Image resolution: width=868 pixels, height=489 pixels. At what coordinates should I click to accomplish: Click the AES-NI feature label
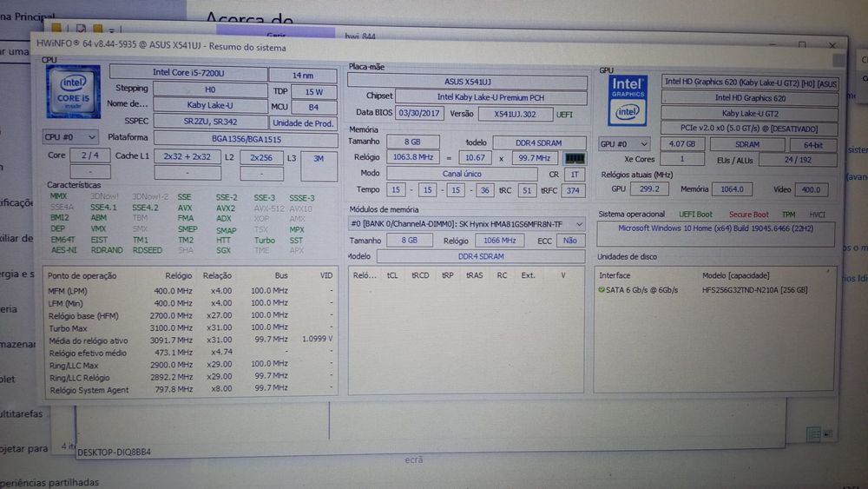click(x=63, y=250)
